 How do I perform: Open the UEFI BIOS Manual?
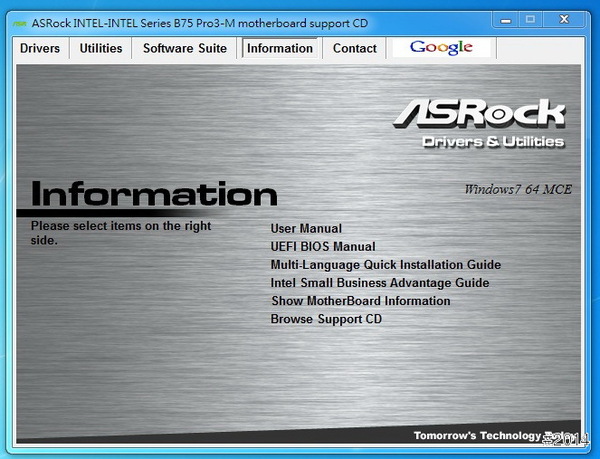click(x=323, y=247)
